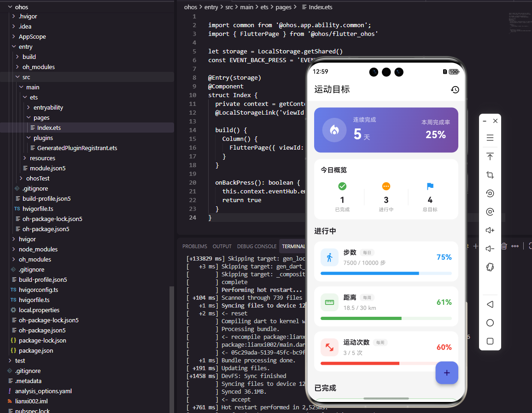Viewport: 532px width, 413px height.
Task: Collapse the plugins folder
Action: pos(29,138)
